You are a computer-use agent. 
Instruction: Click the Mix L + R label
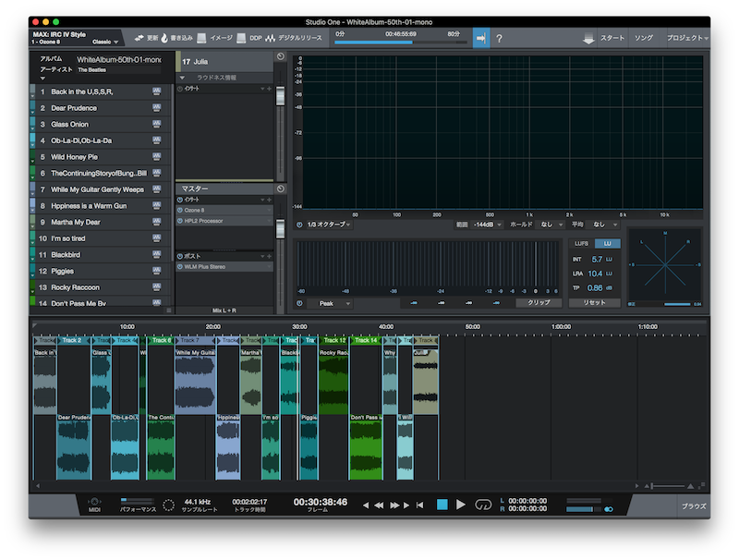(x=224, y=310)
